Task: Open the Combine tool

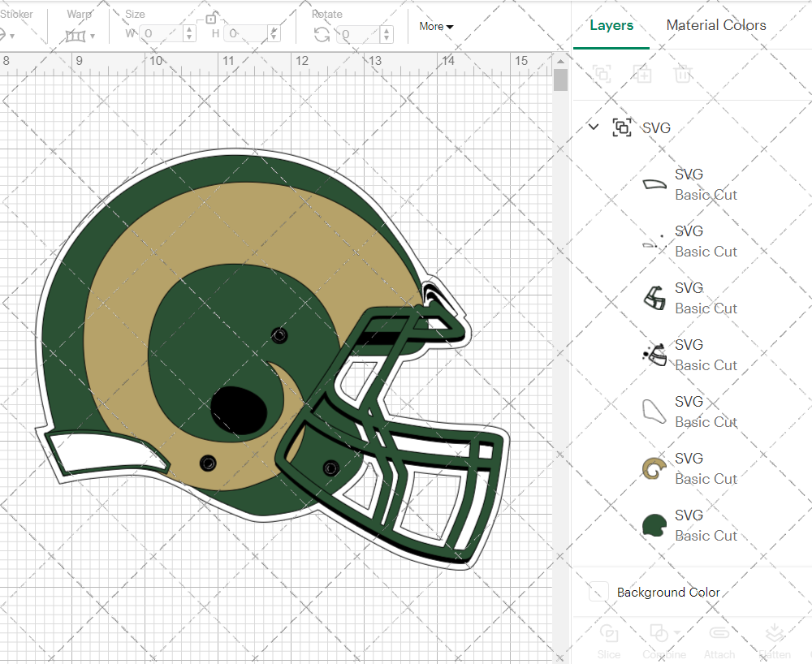Action: coord(664,640)
